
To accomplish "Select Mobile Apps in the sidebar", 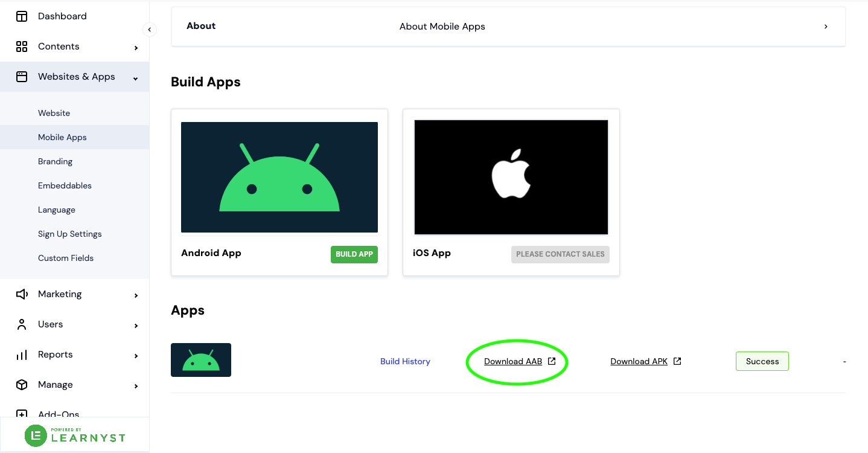I will click(x=75, y=137).
